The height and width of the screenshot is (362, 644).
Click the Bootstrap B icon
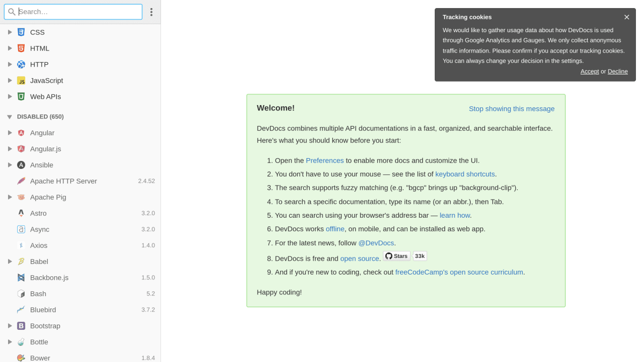(21, 326)
